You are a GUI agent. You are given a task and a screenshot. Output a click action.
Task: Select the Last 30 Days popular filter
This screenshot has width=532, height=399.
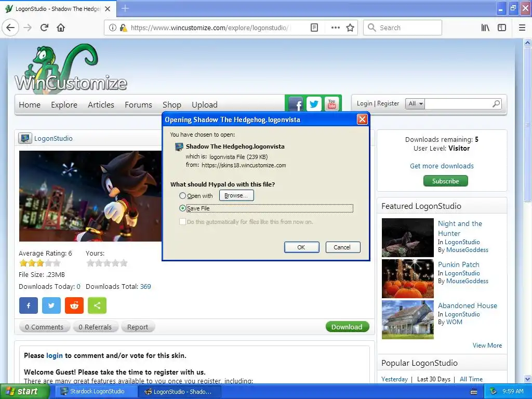point(434,379)
